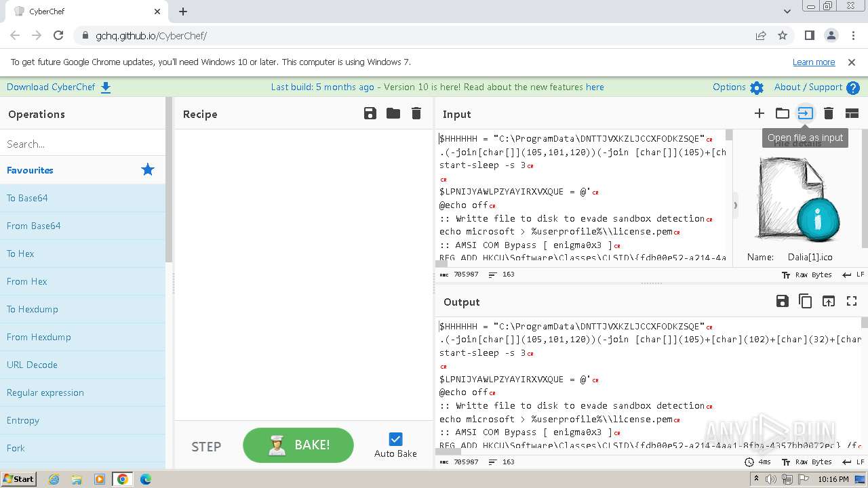Open the Learn more link
The image size is (868, 488).
[814, 62]
